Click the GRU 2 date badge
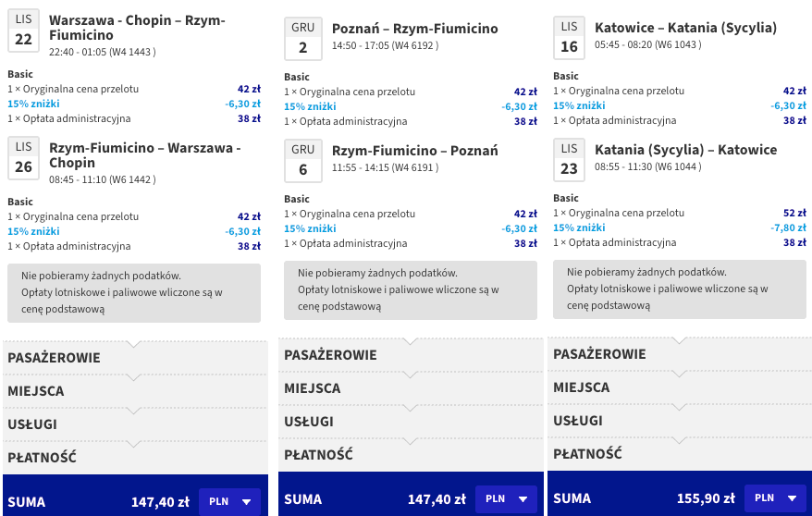Viewport: 812px width, 516px height. click(x=303, y=39)
